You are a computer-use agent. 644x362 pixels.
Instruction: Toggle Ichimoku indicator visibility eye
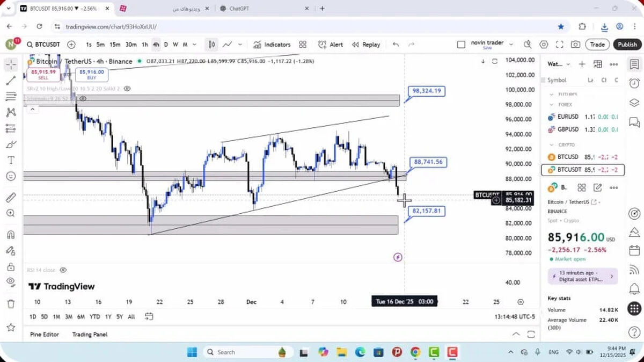pos(83,99)
